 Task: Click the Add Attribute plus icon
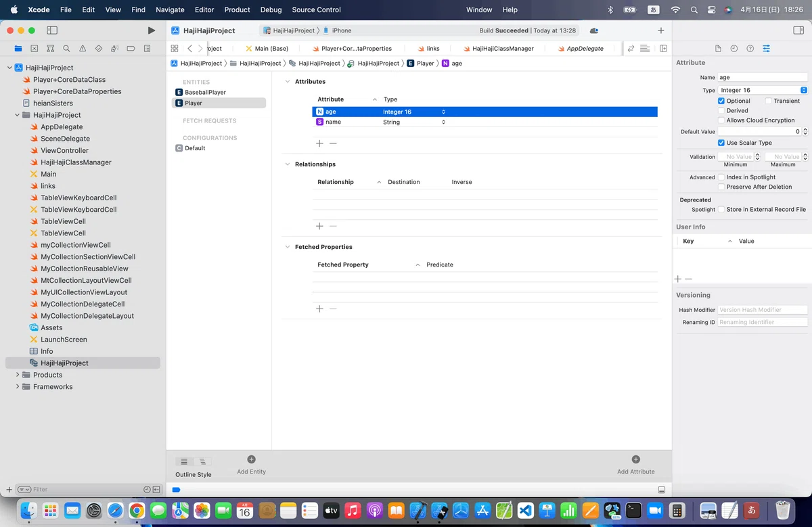point(635,459)
